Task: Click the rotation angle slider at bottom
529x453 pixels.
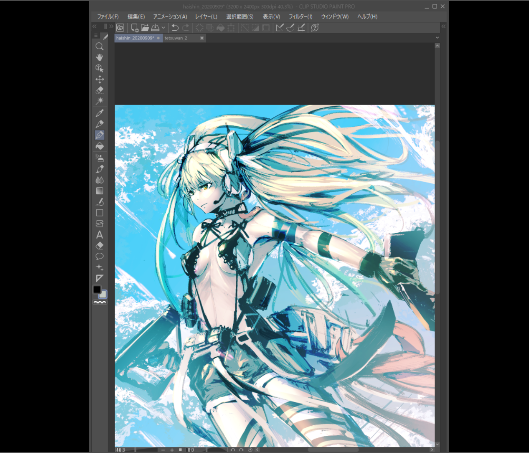Action: [x=216, y=450]
